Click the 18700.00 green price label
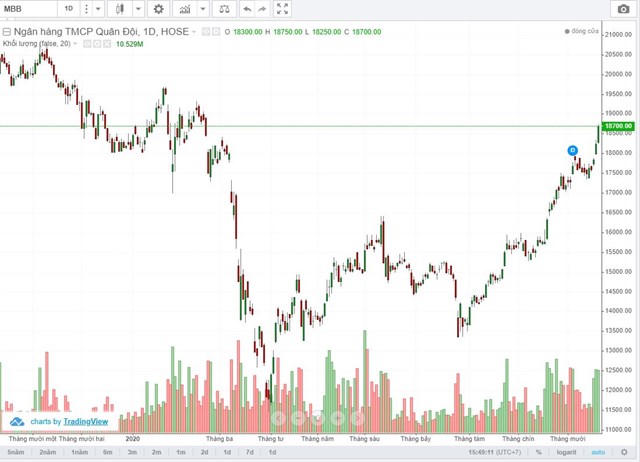 click(x=618, y=126)
